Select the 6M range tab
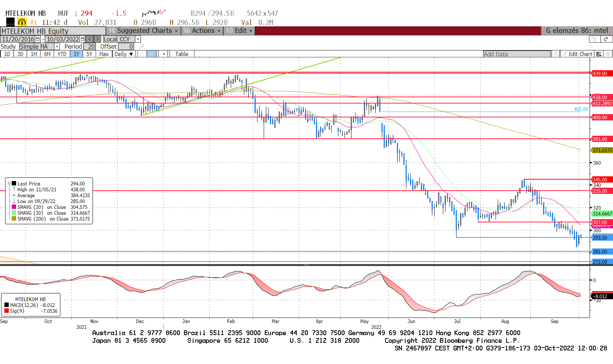This screenshot has width=613, height=364. [47, 54]
